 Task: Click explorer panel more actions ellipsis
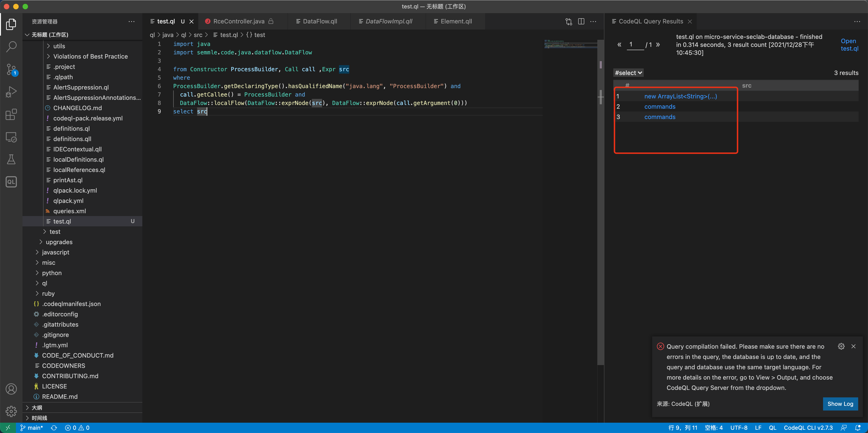(131, 22)
